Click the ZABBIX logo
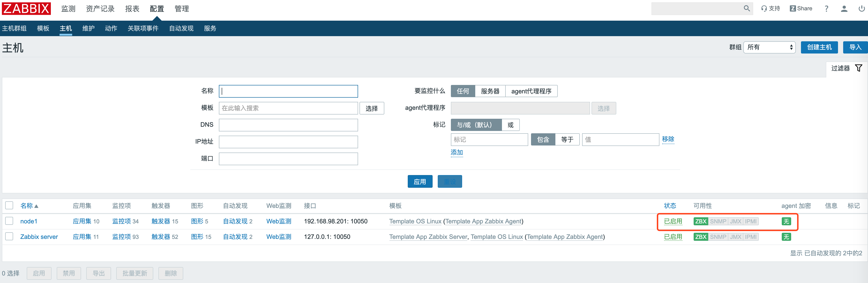 26,9
